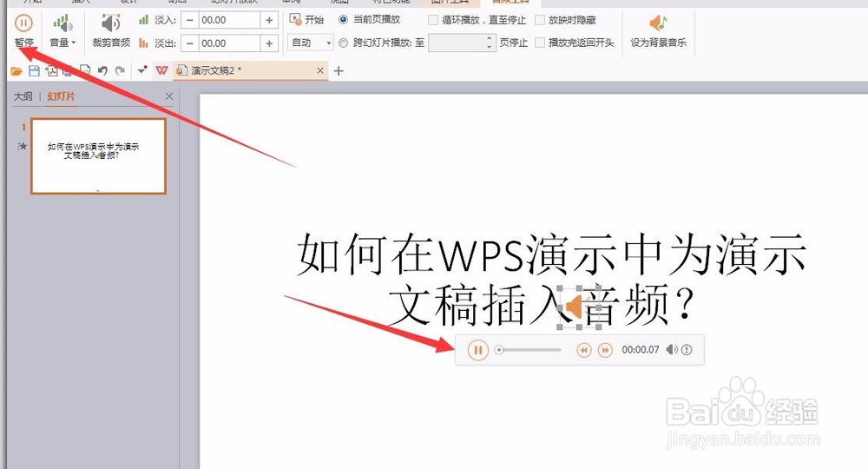Click the audio player seek slider
The width and height of the screenshot is (868, 469).
coord(528,350)
